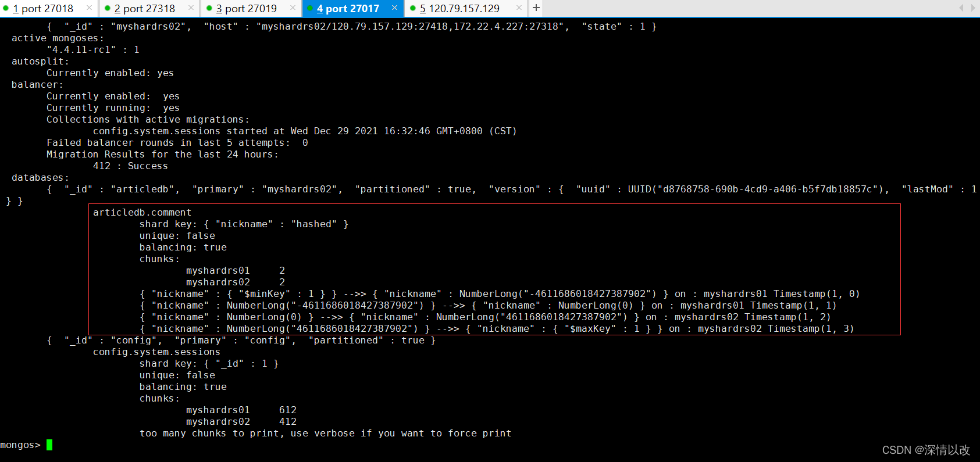Close the 120.79.157.129 tab
The image size is (980, 462).
click(519, 8)
